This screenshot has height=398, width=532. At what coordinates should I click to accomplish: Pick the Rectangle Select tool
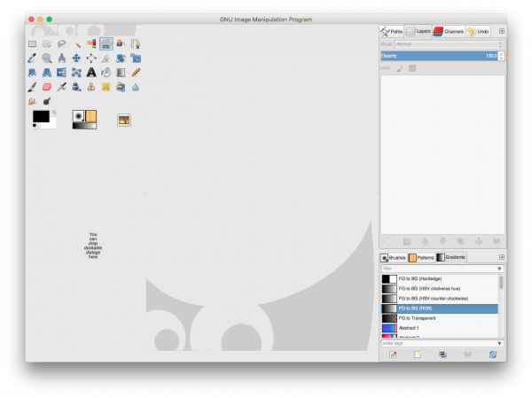(x=32, y=43)
